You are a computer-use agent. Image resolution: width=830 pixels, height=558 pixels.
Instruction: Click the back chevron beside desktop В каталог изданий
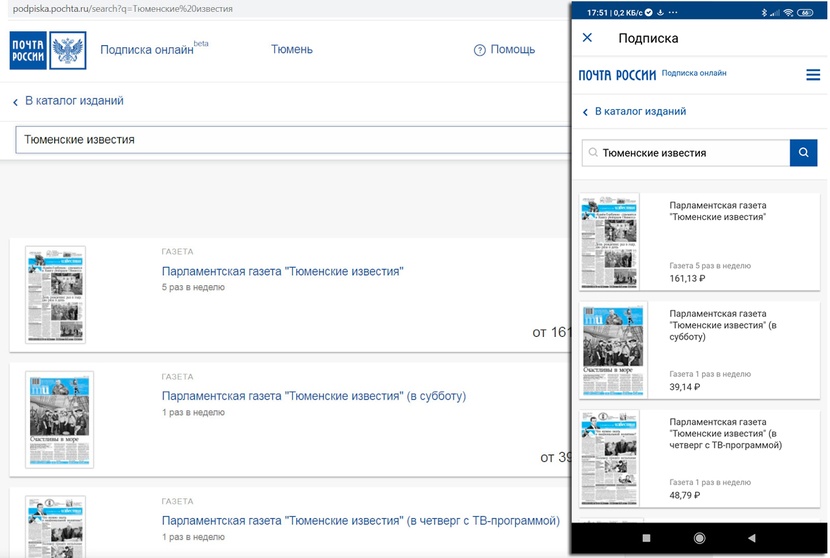pos(15,102)
